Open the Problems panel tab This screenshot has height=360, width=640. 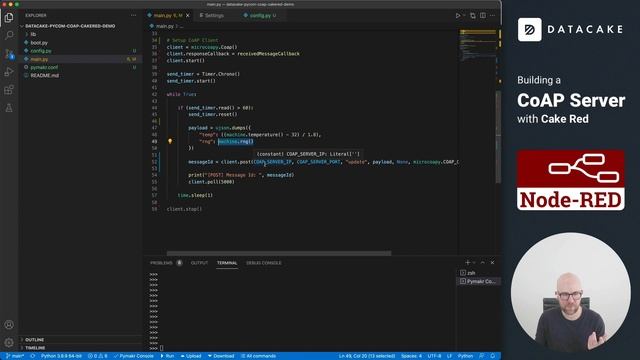[x=166, y=263]
